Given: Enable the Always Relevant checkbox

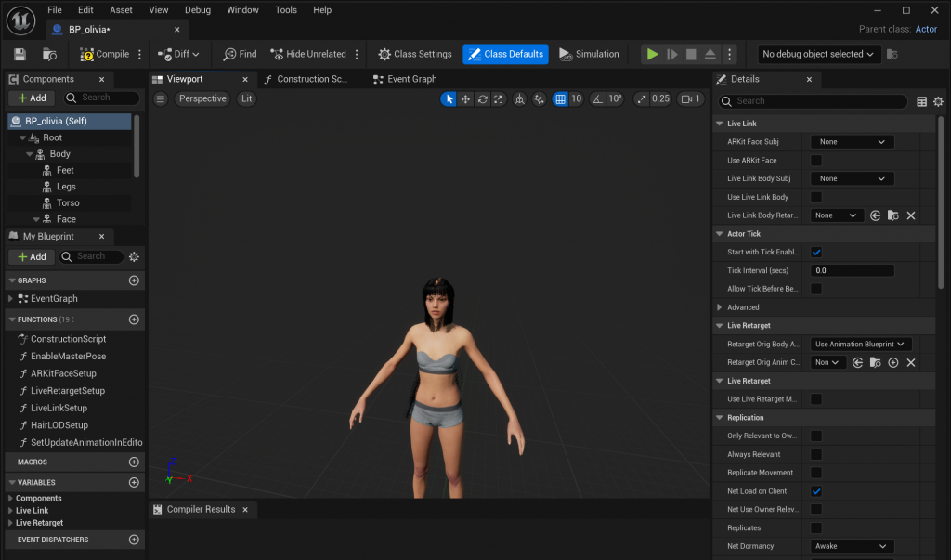Looking at the screenshot, I should 816,454.
